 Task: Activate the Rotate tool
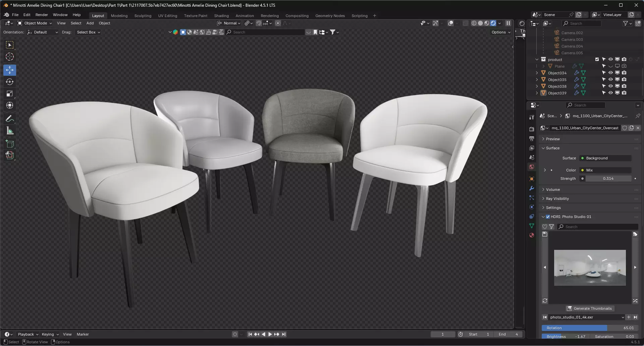[10, 82]
